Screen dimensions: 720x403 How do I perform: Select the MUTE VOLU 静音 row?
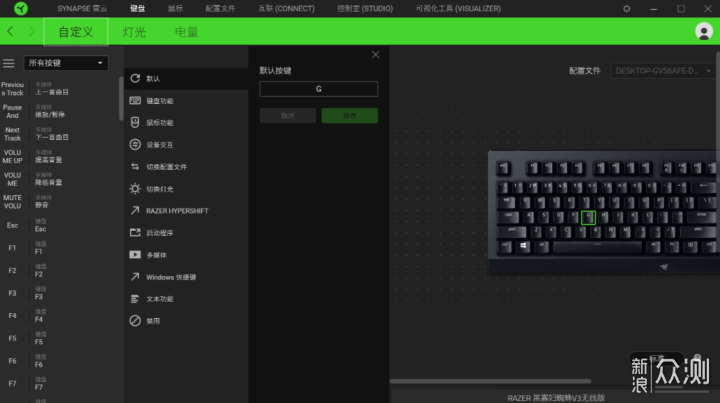point(60,202)
